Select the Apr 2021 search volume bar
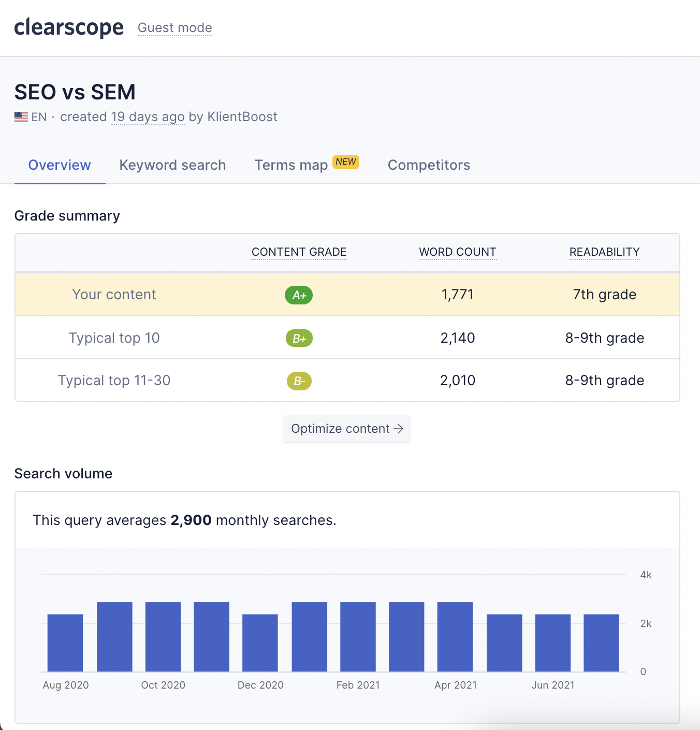Viewport: 700px width, 730px height. coord(455,637)
